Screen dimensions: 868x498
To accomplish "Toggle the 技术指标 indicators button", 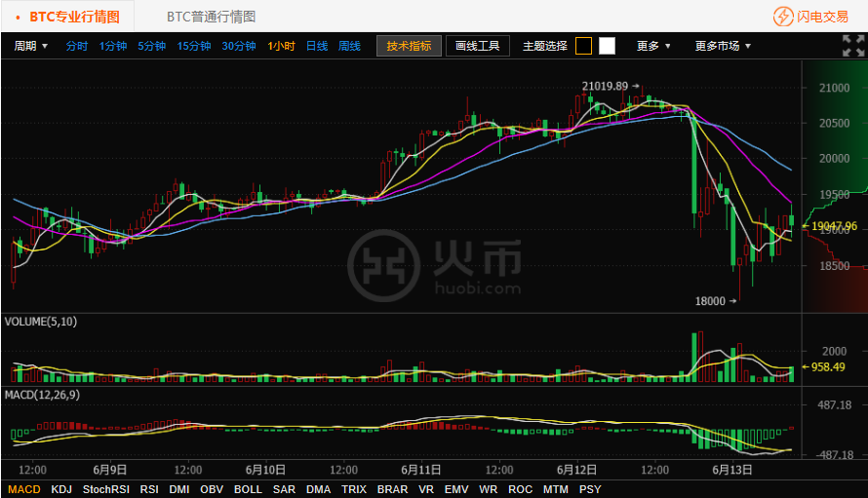I will (x=409, y=46).
